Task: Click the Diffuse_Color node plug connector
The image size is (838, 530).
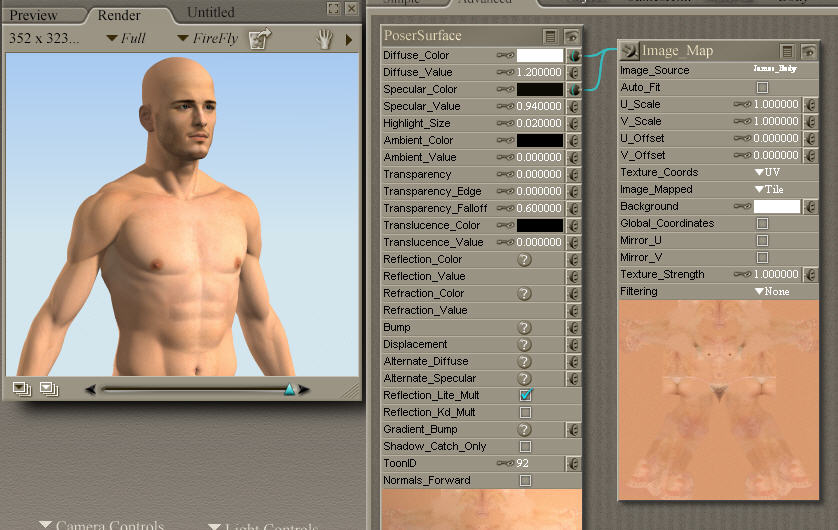Action: pos(574,56)
